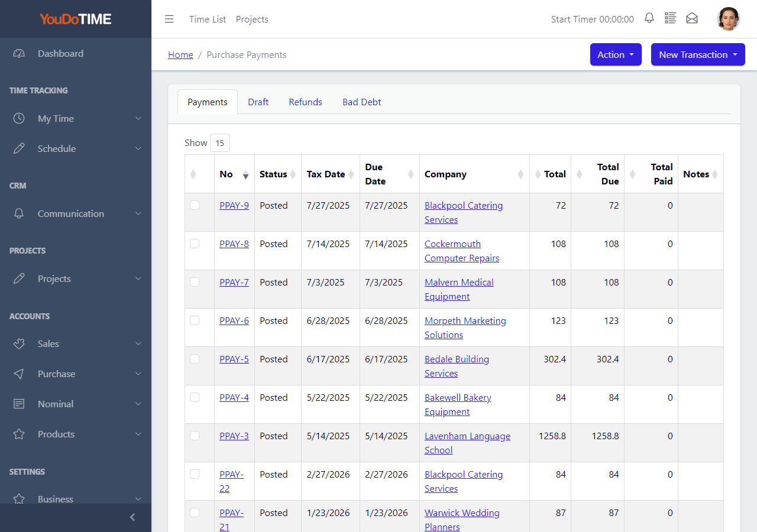Viewport: 757px width, 532px height.
Task: Open the Dashboard sidebar item
Action: [76, 53]
